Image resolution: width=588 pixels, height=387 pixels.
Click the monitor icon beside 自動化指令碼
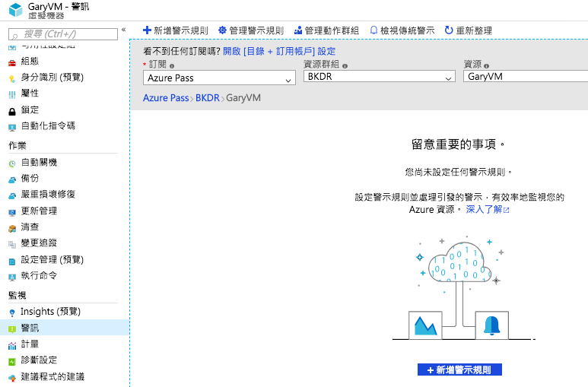pos(12,128)
